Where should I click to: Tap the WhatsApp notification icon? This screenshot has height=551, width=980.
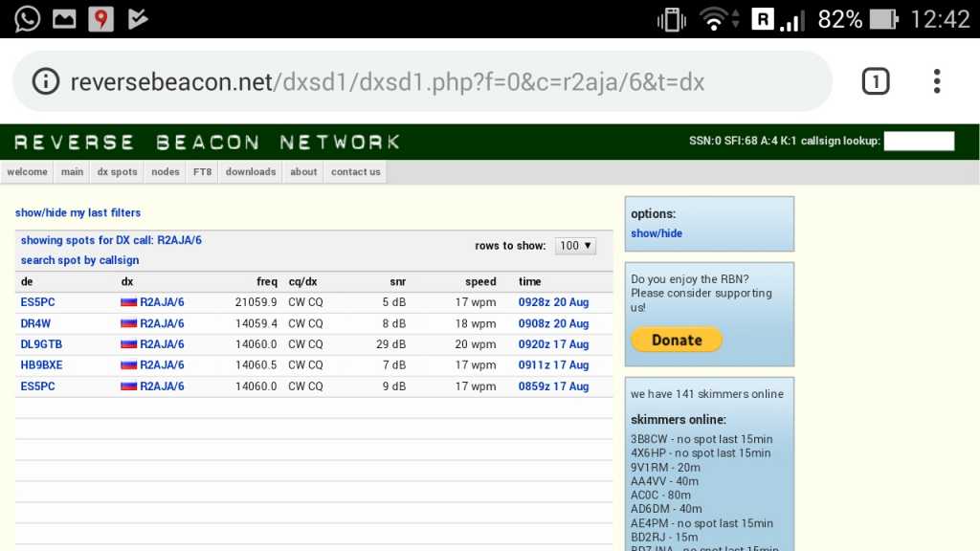(x=28, y=19)
